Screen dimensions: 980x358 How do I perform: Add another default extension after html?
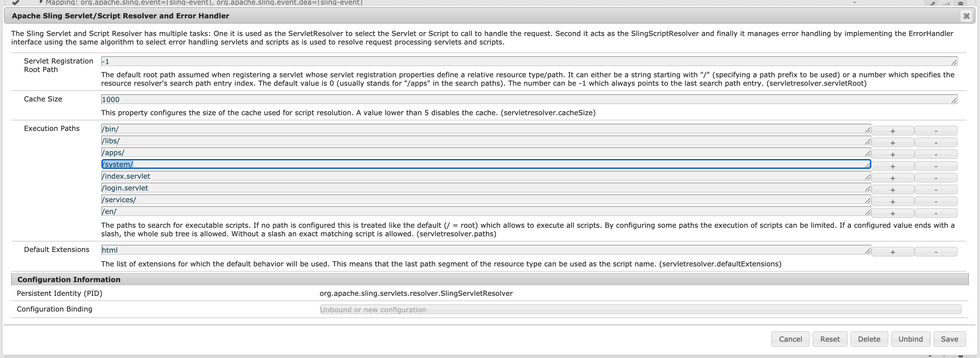pyautogui.click(x=892, y=252)
